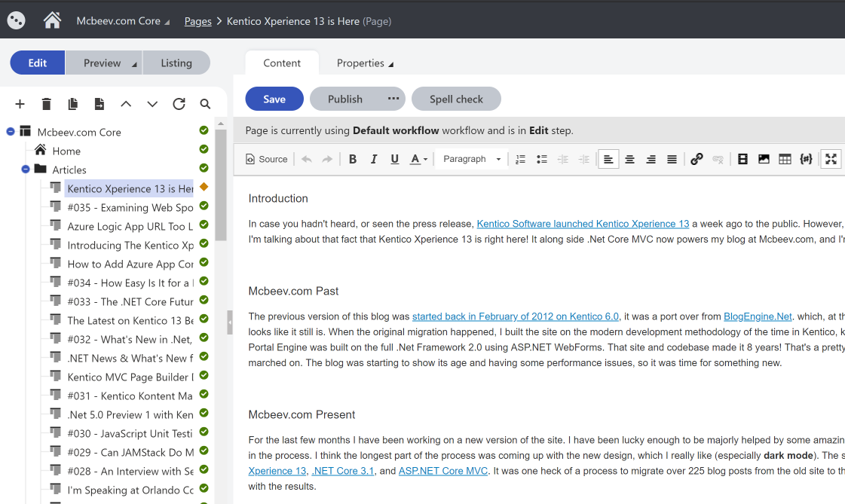The width and height of the screenshot is (845, 504).
Task: Save the page content
Action: 274,99
